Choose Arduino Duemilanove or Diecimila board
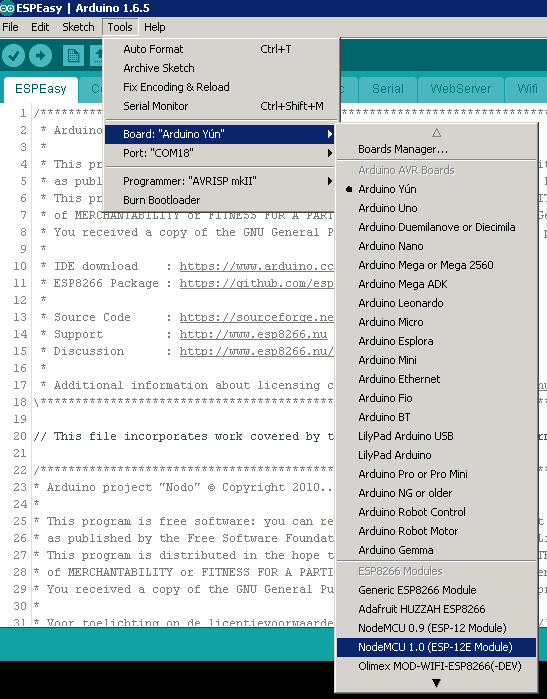Screen dimensions: 547x699 [436, 227]
